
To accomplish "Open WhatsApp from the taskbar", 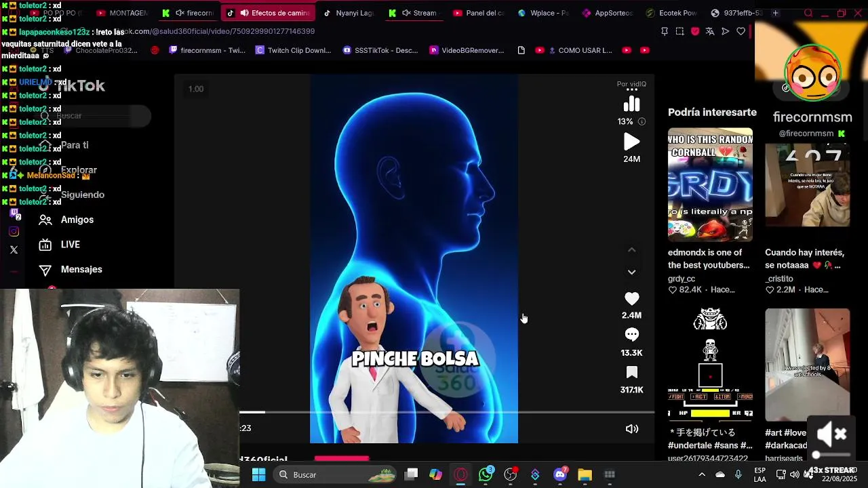I will (486, 475).
